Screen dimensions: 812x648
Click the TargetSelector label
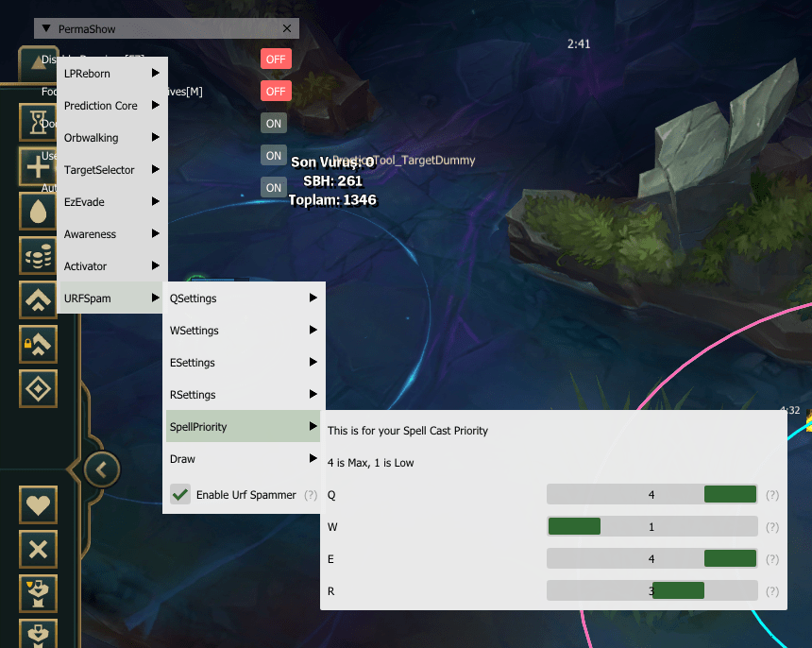99,170
